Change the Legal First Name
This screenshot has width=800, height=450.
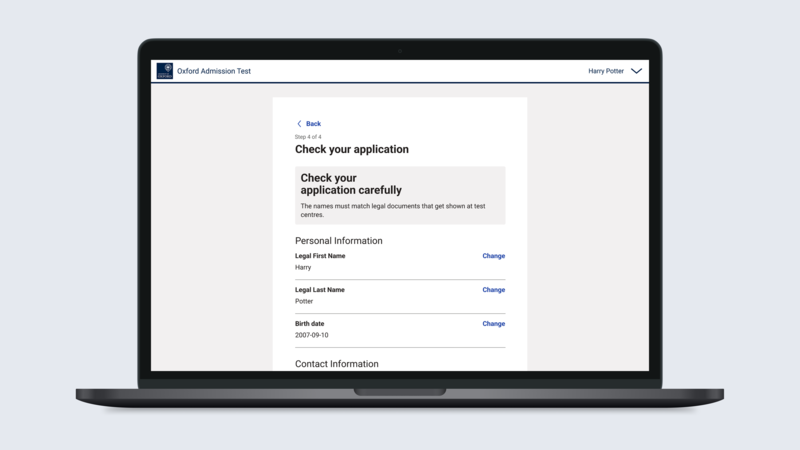[x=493, y=256]
